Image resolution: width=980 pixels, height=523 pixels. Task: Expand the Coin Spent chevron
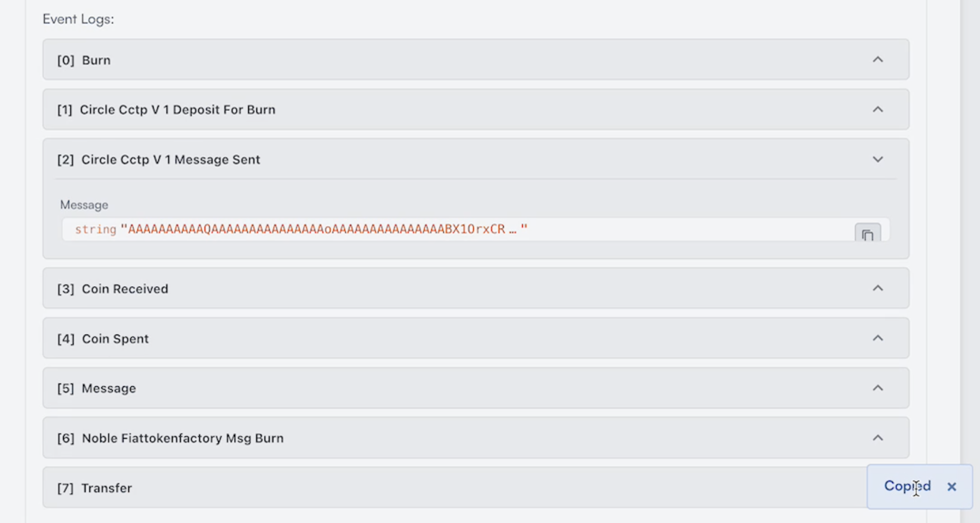878,338
